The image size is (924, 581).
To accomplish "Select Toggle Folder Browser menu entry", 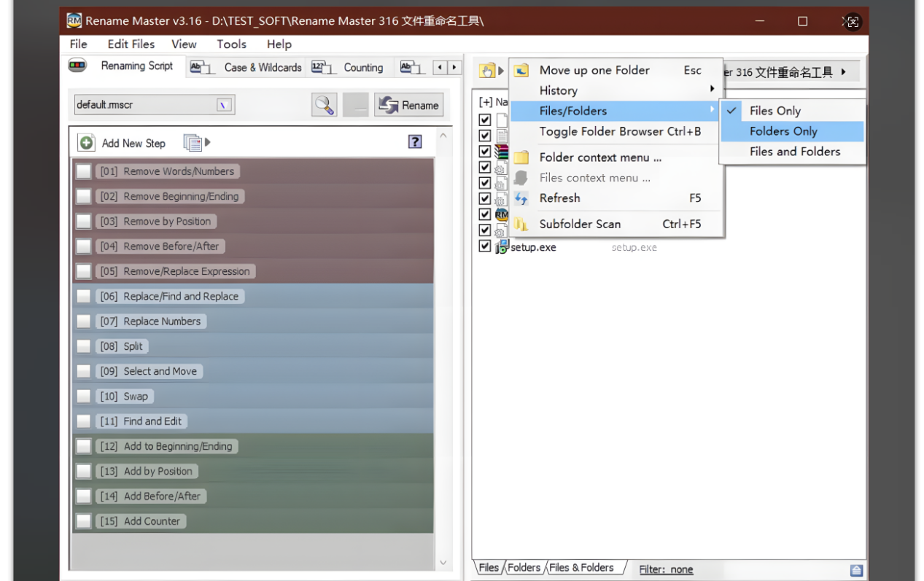I will tap(616, 131).
